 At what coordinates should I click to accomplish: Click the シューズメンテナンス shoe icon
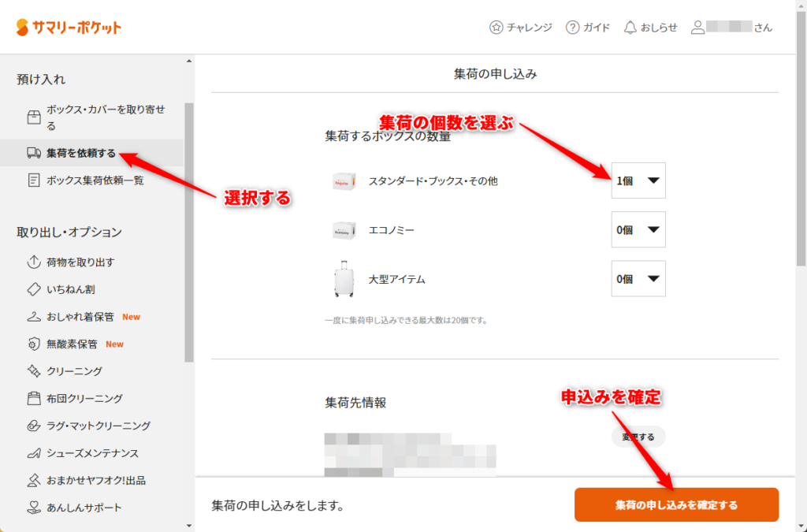pyautogui.click(x=33, y=453)
